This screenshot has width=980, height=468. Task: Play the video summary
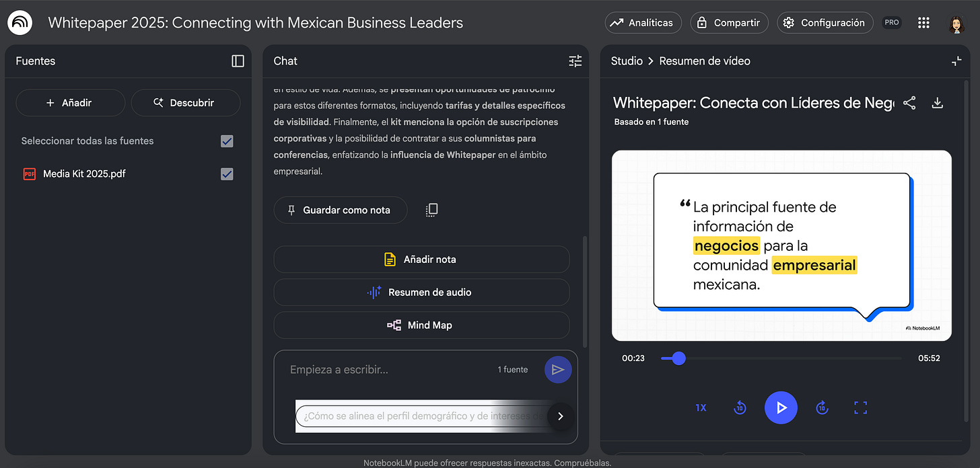(781, 407)
